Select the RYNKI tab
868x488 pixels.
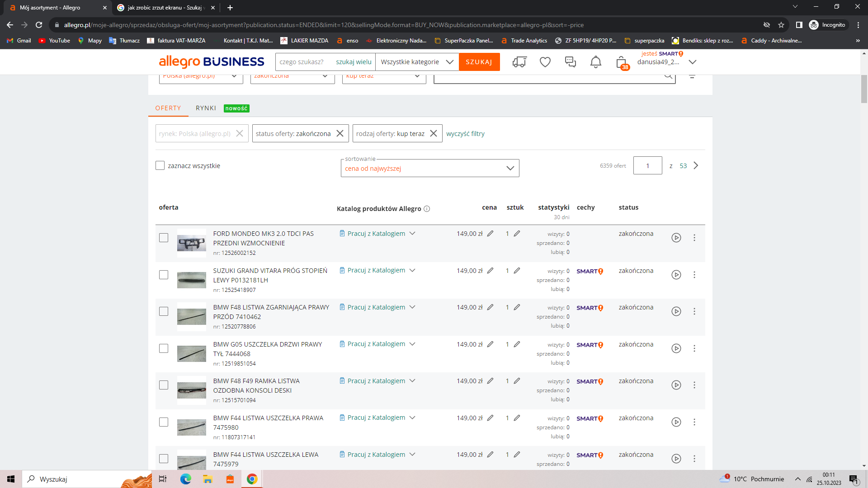[206, 108]
